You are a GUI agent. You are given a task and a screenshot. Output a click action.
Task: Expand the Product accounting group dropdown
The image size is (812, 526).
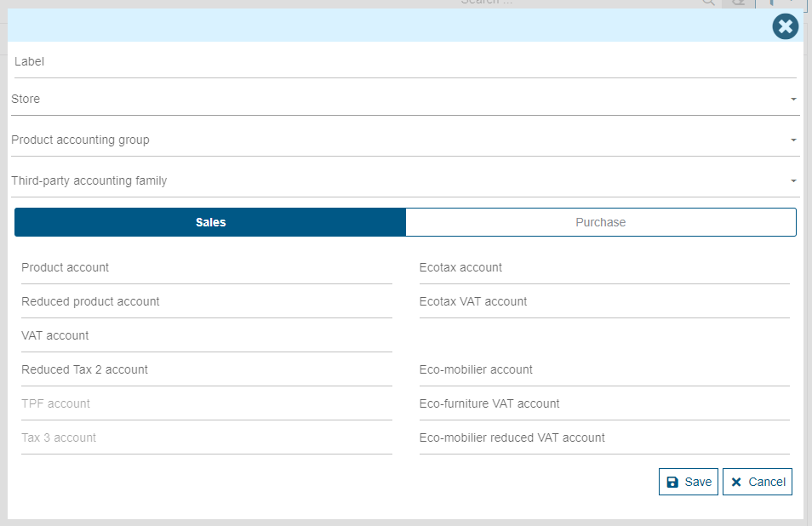[404, 140]
